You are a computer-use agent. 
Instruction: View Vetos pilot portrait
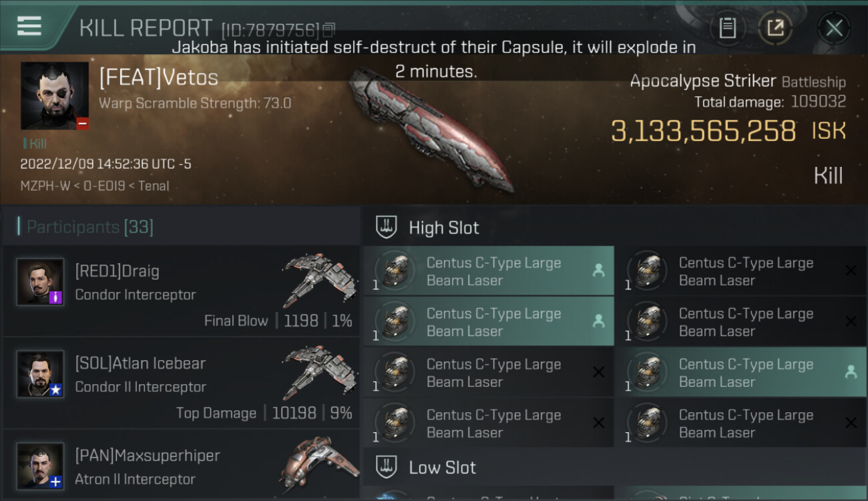click(54, 96)
